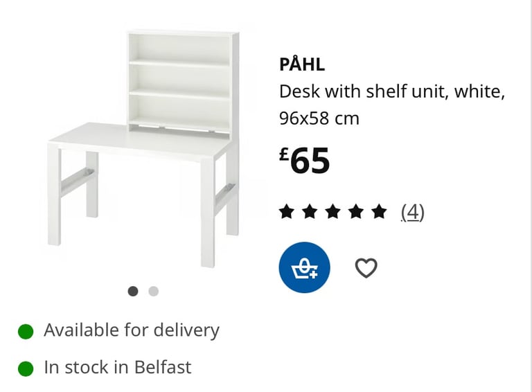Click the second rating star
This screenshot has width=532, height=392.
(310, 212)
